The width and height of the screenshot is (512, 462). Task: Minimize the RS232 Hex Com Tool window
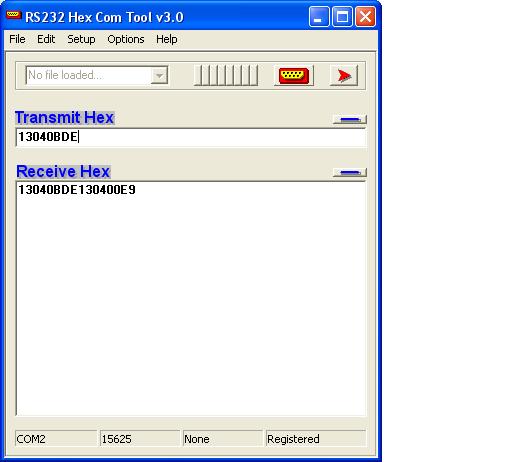[318, 17]
